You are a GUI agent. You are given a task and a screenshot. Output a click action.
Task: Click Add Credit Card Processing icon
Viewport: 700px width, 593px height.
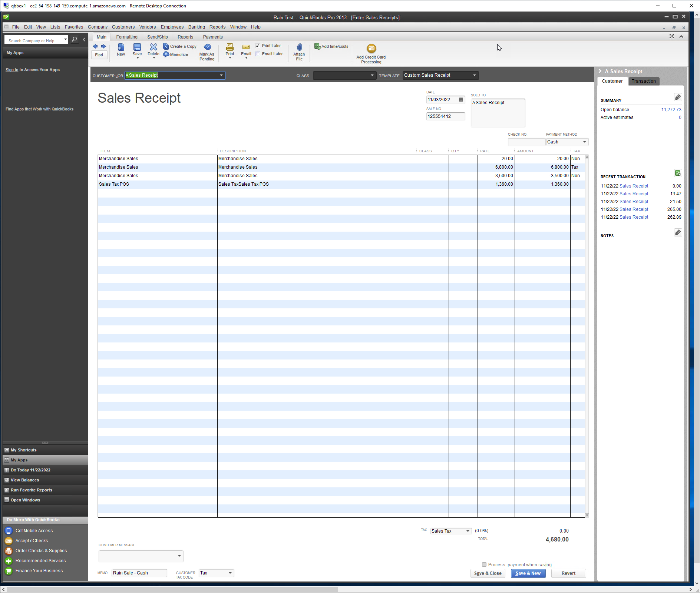tap(371, 49)
